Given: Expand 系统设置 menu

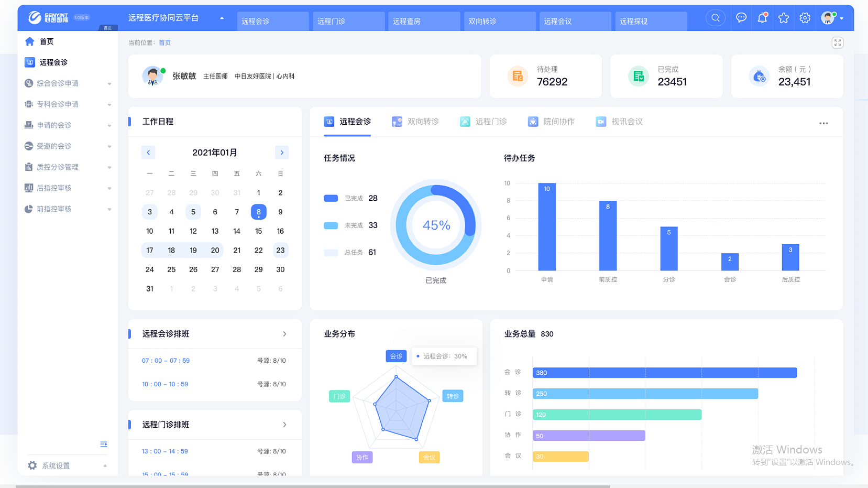Looking at the screenshot, I should (x=68, y=465).
